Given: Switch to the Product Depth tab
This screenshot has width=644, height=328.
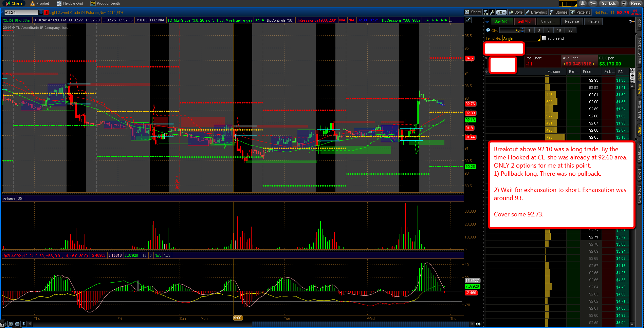Looking at the screenshot, I should pos(105,3).
